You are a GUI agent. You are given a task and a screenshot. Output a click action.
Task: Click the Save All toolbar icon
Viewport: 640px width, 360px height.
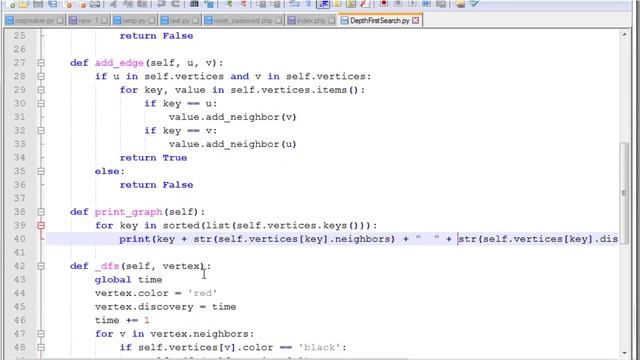[x=53, y=4]
